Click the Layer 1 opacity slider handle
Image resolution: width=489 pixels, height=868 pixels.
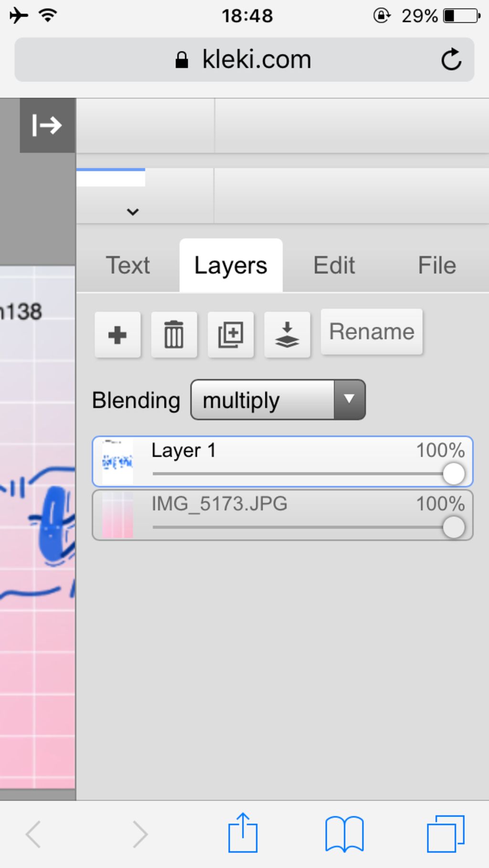point(453,474)
